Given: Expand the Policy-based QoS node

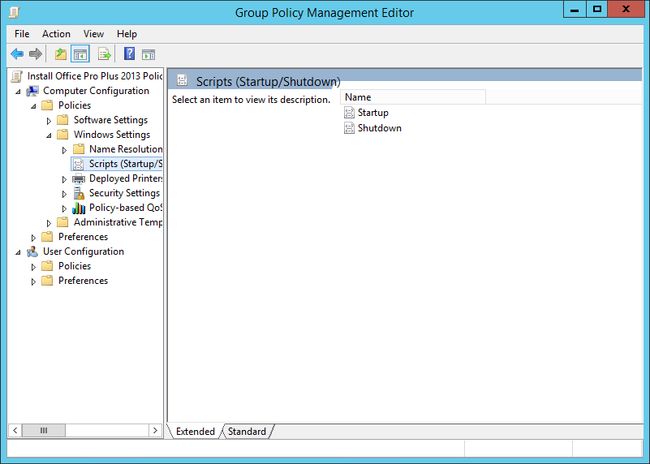Looking at the screenshot, I should click(x=64, y=209).
